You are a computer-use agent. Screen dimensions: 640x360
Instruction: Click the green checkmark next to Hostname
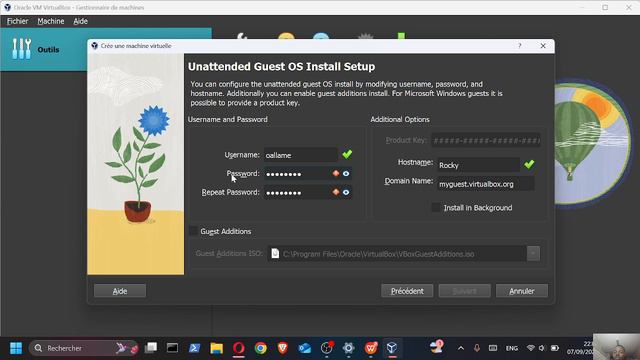[529, 164]
